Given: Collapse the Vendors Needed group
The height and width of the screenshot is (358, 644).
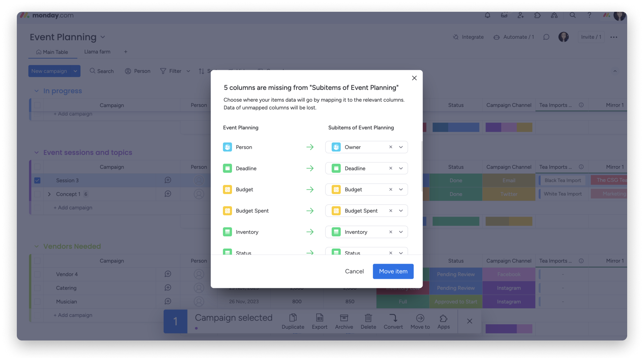Looking at the screenshot, I should click(36, 247).
